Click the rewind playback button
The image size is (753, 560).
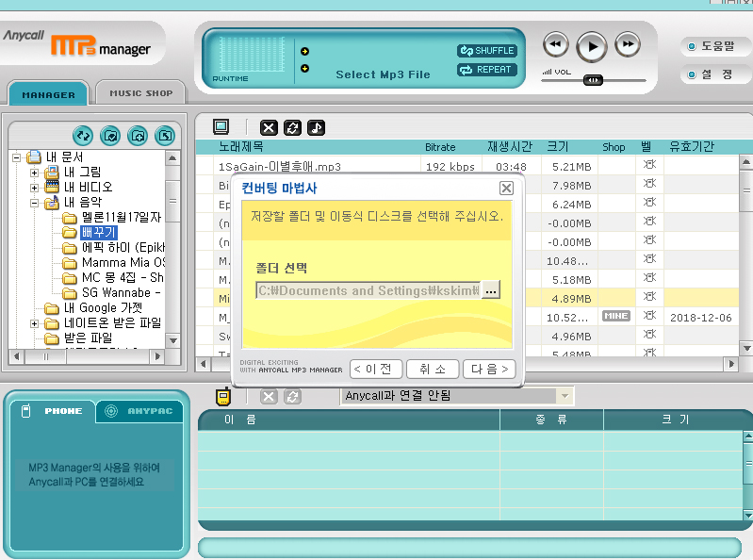click(556, 44)
